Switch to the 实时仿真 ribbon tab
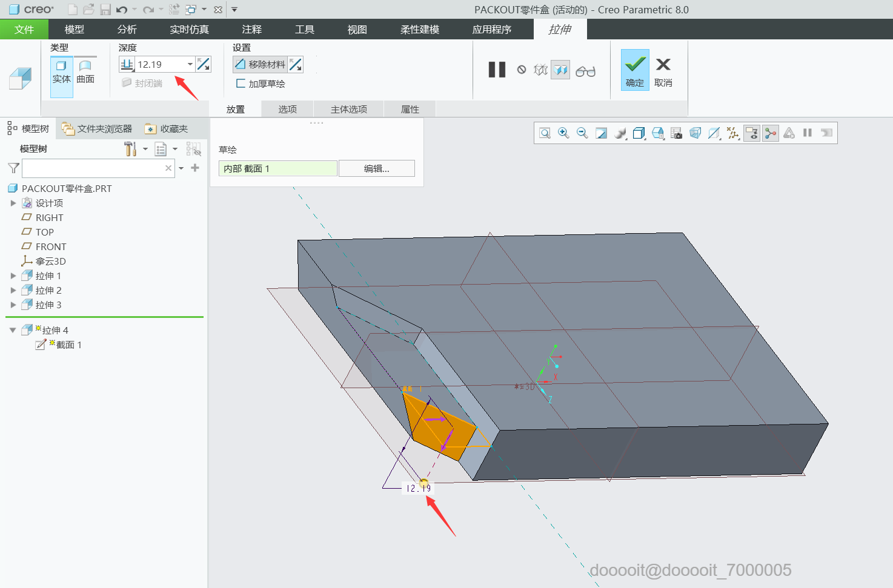The height and width of the screenshot is (588, 893). pos(189,29)
